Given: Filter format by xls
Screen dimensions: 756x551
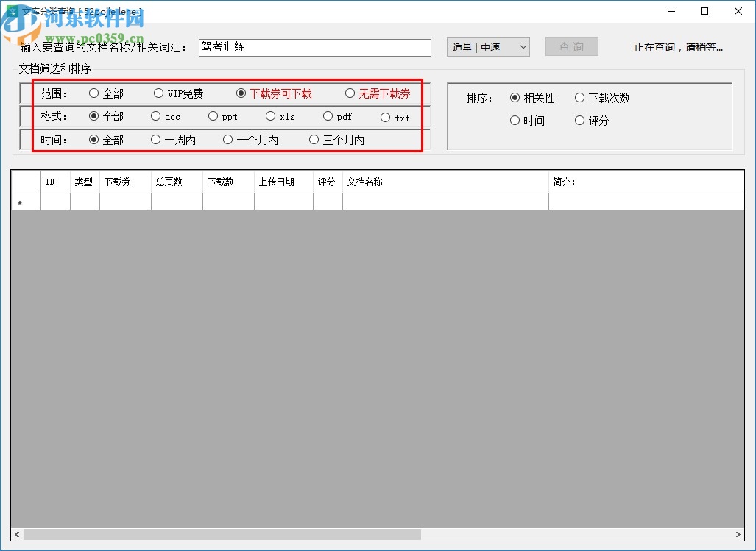Looking at the screenshot, I should coord(280,116).
